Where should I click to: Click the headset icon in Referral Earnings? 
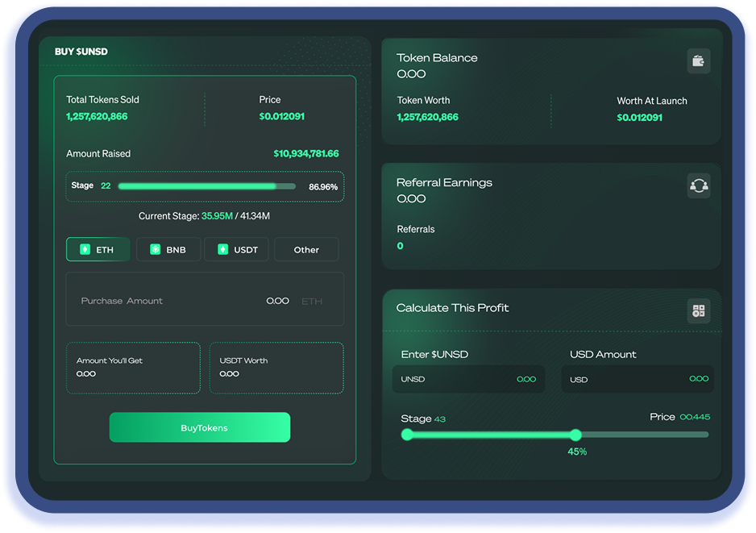coord(698,185)
